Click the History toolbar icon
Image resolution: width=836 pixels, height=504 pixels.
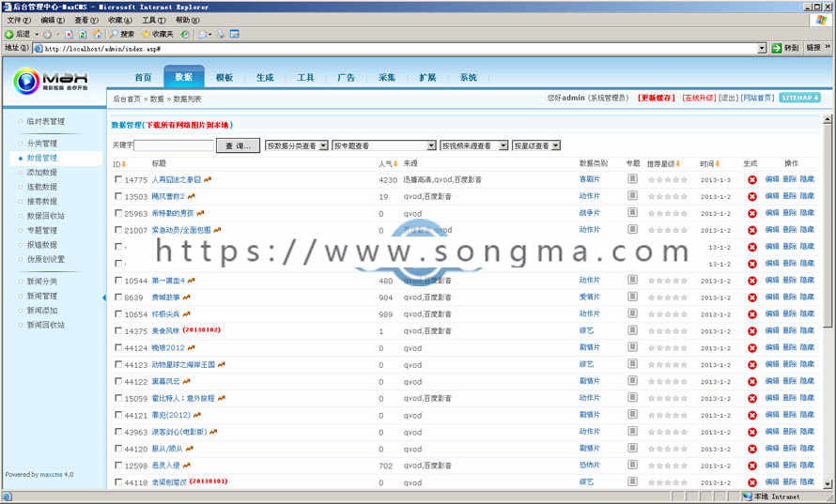click(x=184, y=34)
